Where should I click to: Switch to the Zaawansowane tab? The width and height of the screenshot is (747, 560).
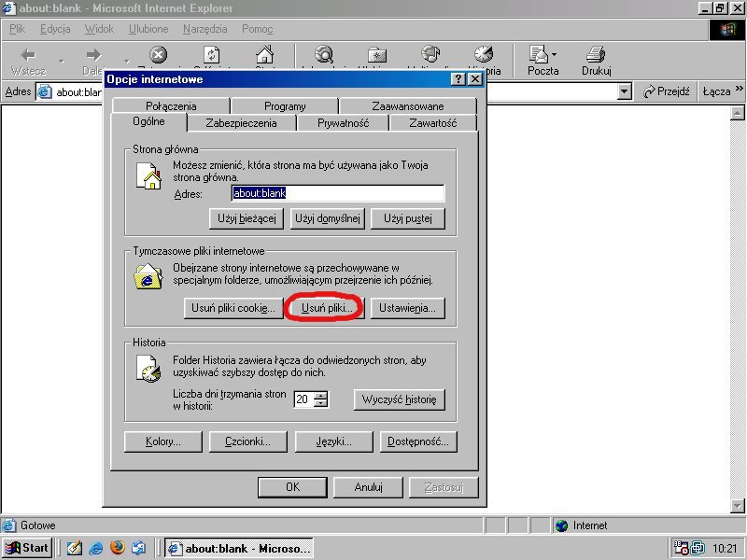click(408, 106)
